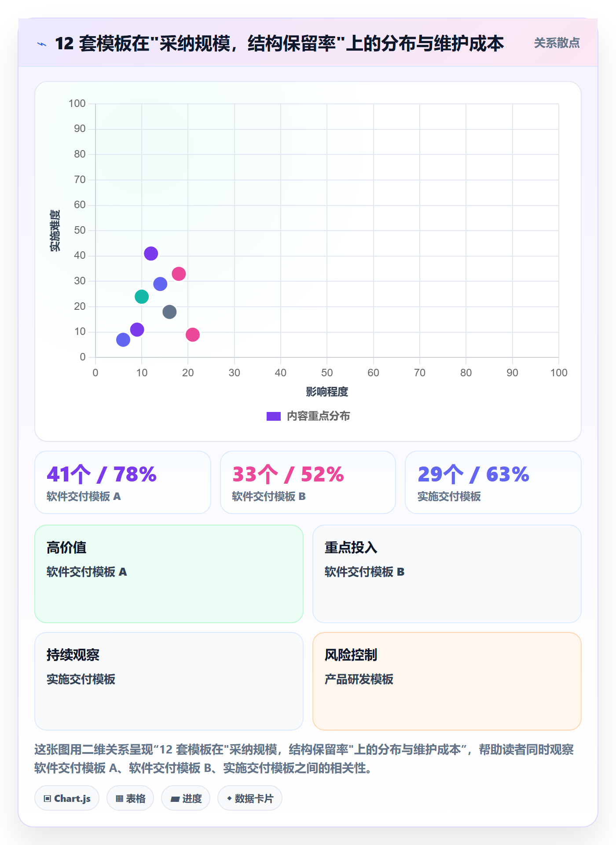
Task: Select the 41个 / 78% stat card
Action: tap(123, 482)
